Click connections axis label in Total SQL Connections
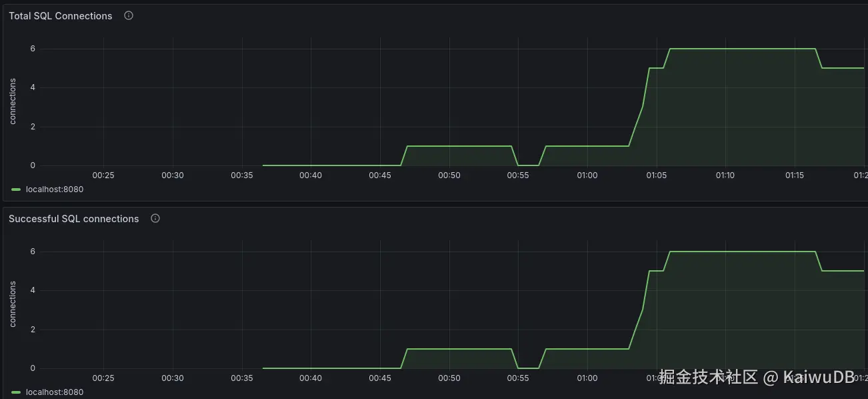This screenshot has width=868, height=399. pyautogui.click(x=13, y=101)
